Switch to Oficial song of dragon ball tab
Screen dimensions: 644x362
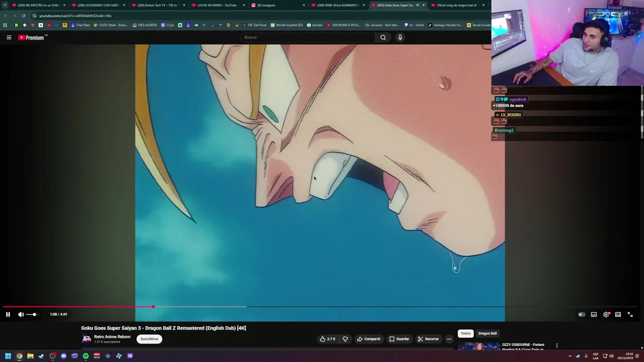click(457, 5)
